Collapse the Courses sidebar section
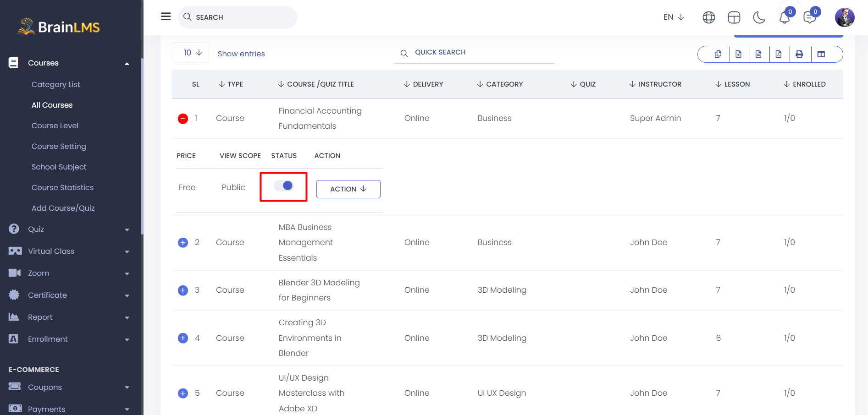Viewport: 868px width, 415px height. (69, 63)
